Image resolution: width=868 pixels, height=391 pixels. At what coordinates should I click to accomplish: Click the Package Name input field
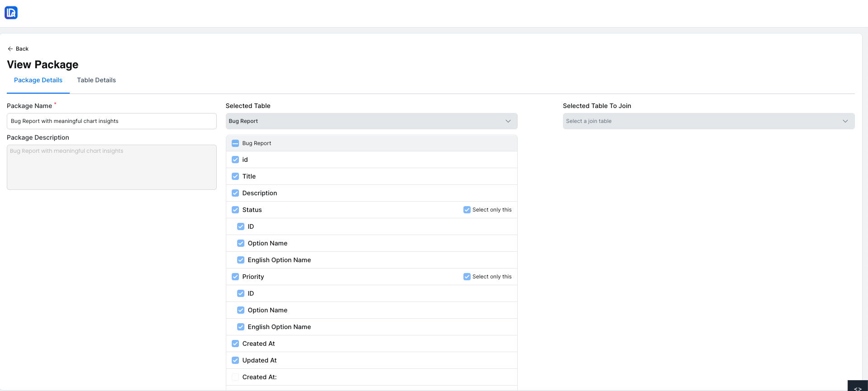tap(111, 121)
